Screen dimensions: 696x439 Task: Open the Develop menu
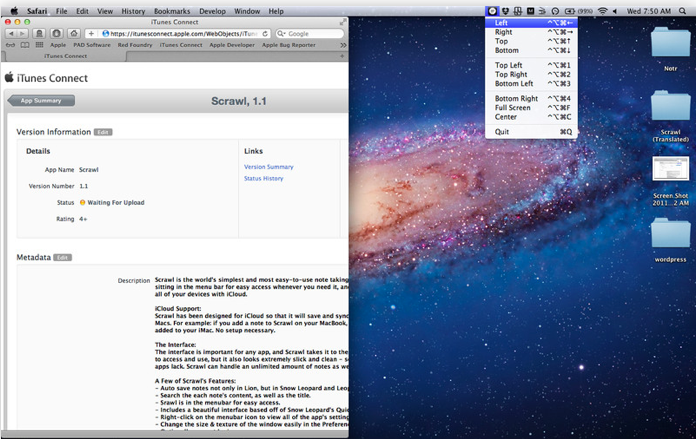click(x=213, y=11)
